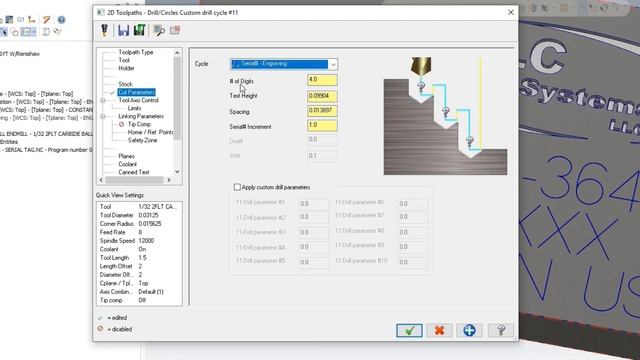Open help with the question mark button
This screenshot has width=640, height=360.
[501, 330]
